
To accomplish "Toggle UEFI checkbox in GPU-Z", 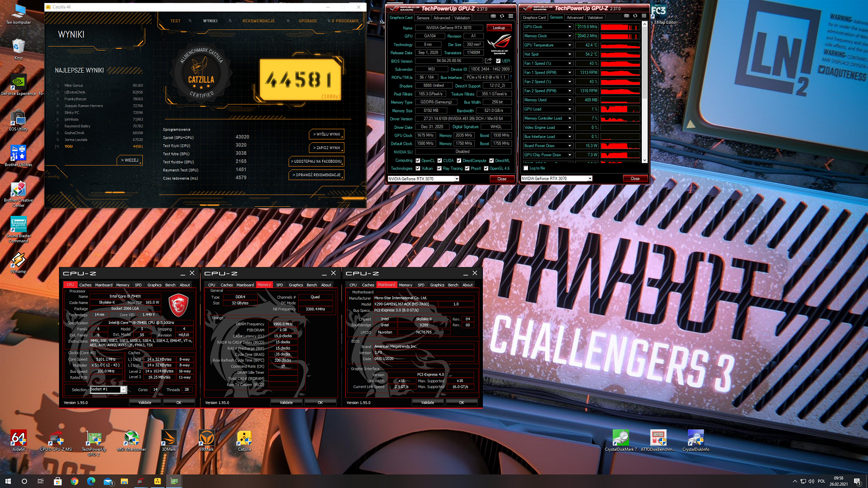I will (498, 61).
